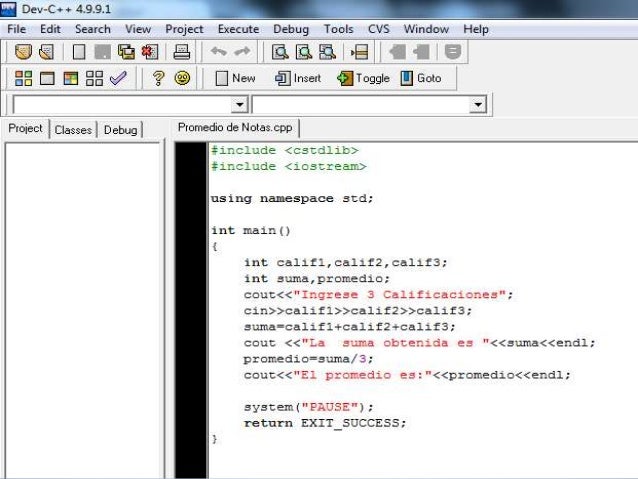This screenshot has height=479, width=638.
Task: Open the Find magnifier icon
Action: point(280,52)
